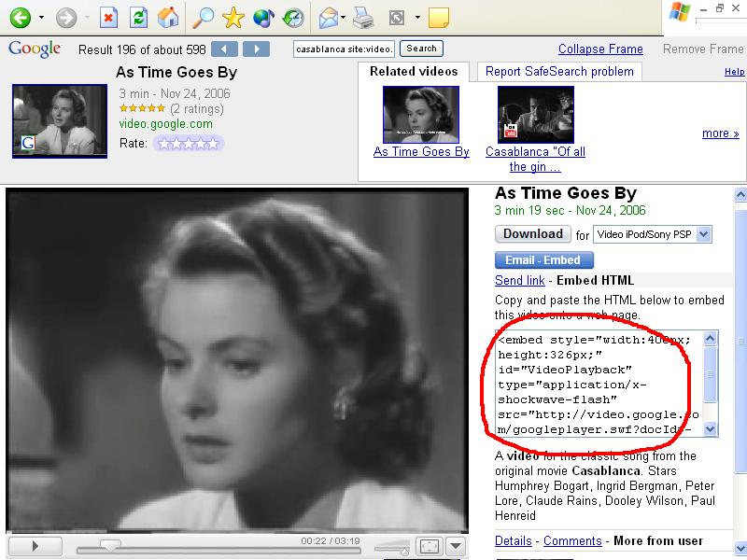This screenshot has height=560, width=747.
Task: Click the Mail envelope icon
Action: click(329, 18)
